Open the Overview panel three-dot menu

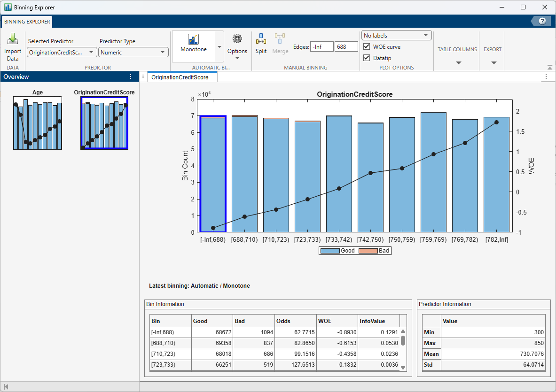coord(131,77)
